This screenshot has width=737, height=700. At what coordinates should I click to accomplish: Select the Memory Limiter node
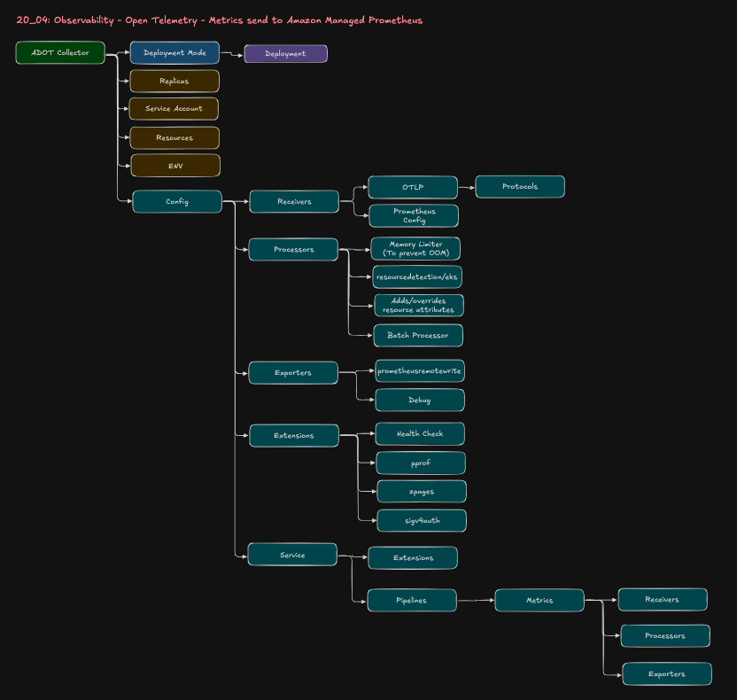pos(415,248)
